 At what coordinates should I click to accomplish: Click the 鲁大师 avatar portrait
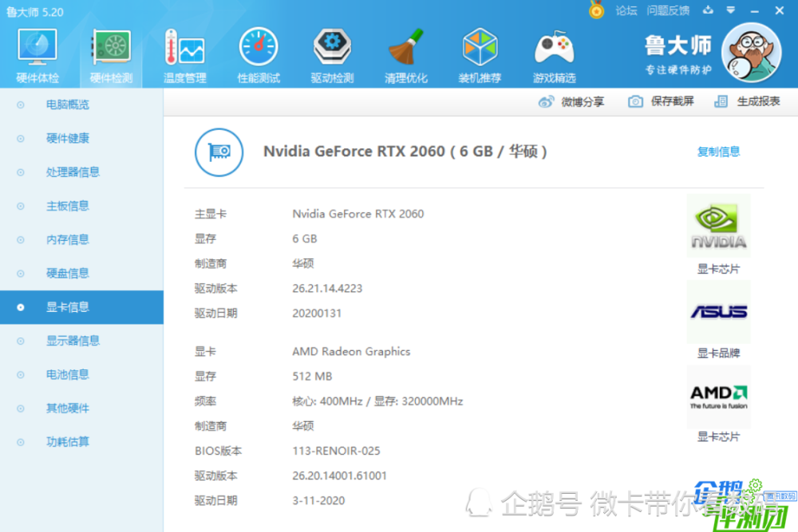point(752,53)
